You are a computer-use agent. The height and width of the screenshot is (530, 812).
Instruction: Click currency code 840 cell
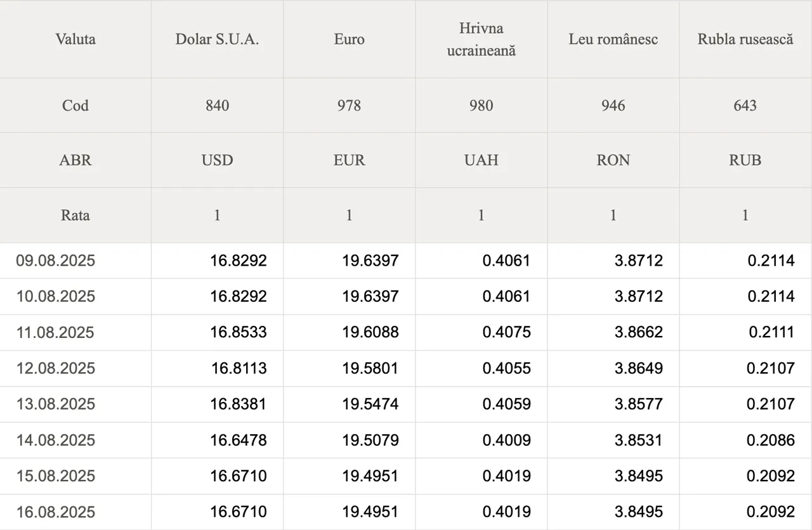pyautogui.click(x=217, y=105)
